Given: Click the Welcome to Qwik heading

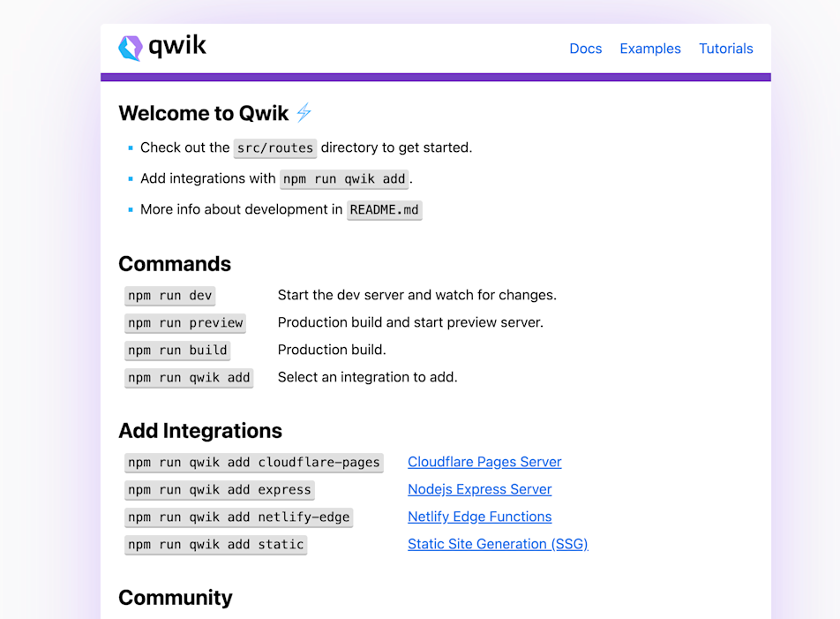Looking at the screenshot, I should (203, 113).
